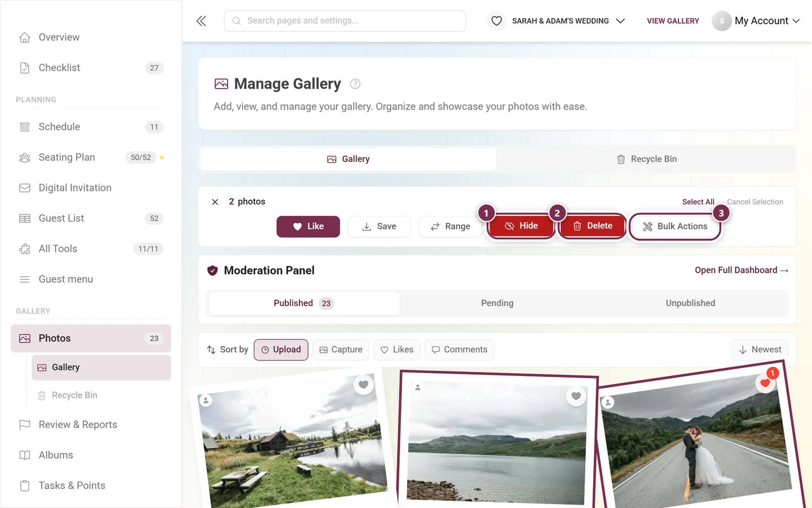Open Review & Reports page
Viewport: 812px width, 508px height.
point(91,425)
